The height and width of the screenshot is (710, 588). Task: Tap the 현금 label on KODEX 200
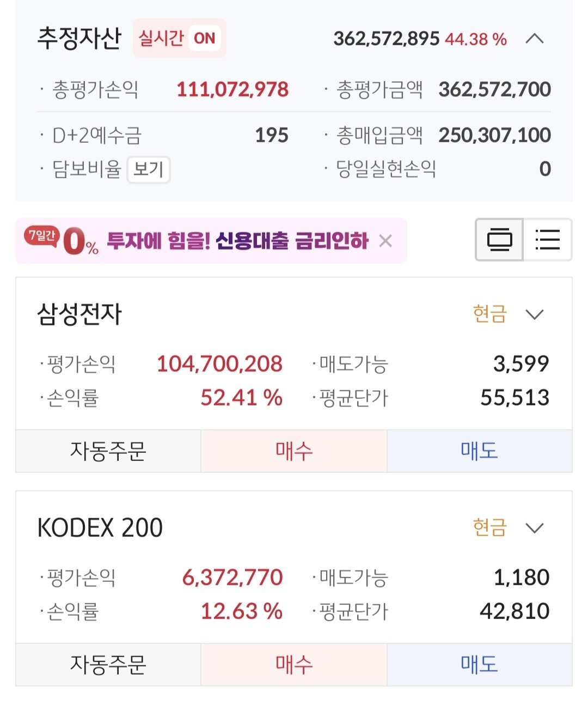[x=489, y=528]
